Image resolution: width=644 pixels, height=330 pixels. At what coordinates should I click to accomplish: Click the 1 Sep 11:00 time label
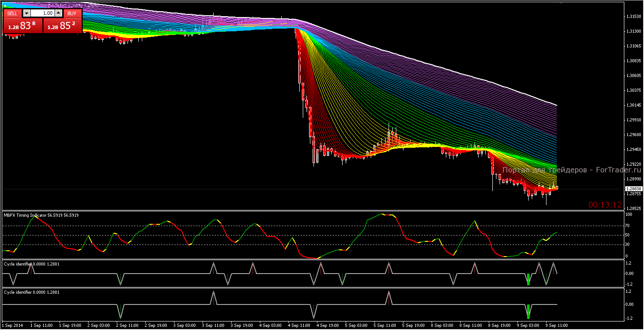(x=42, y=326)
